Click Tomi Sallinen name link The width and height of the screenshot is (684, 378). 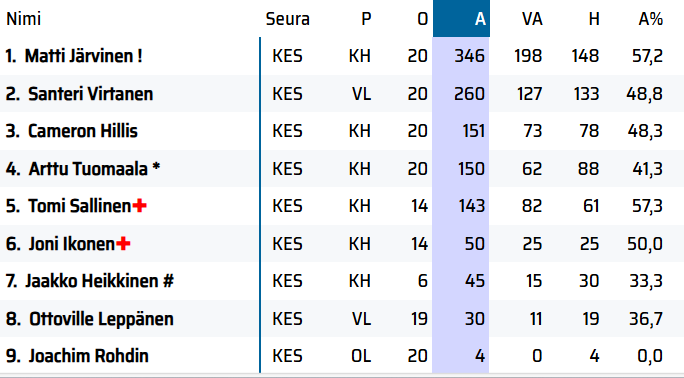(x=79, y=206)
